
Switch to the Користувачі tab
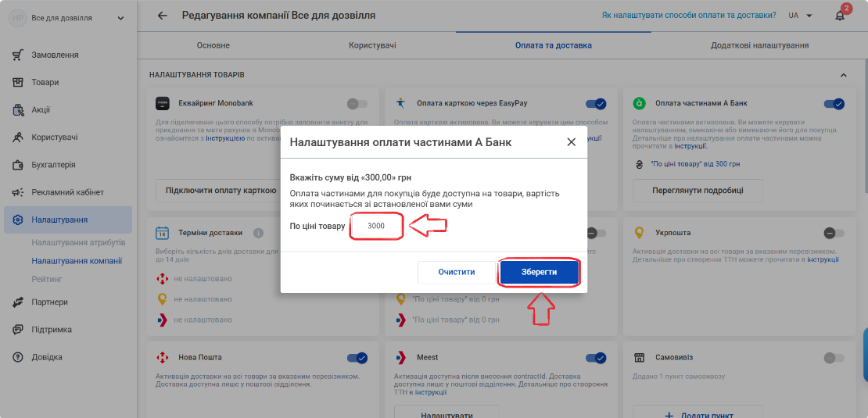[372, 45]
